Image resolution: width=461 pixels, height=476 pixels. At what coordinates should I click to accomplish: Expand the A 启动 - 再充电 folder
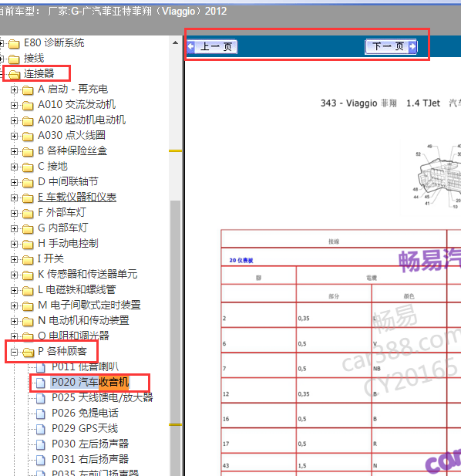(x=14, y=89)
